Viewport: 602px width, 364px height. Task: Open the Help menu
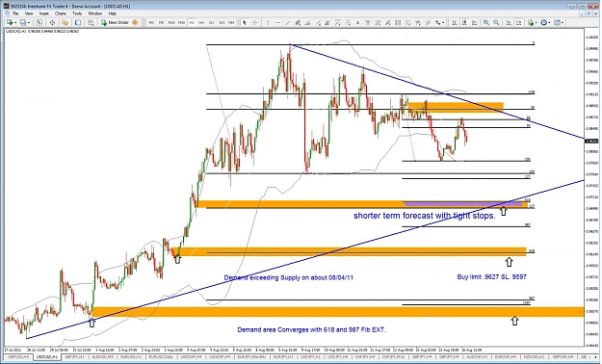pos(112,13)
